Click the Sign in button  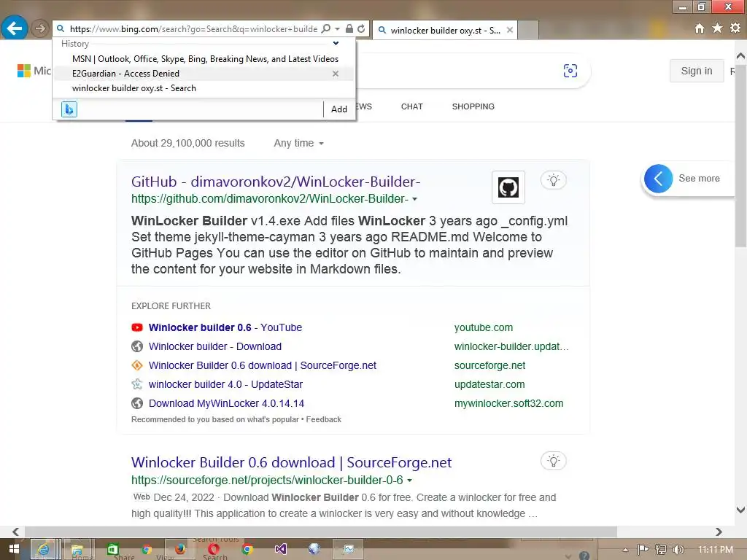point(697,71)
